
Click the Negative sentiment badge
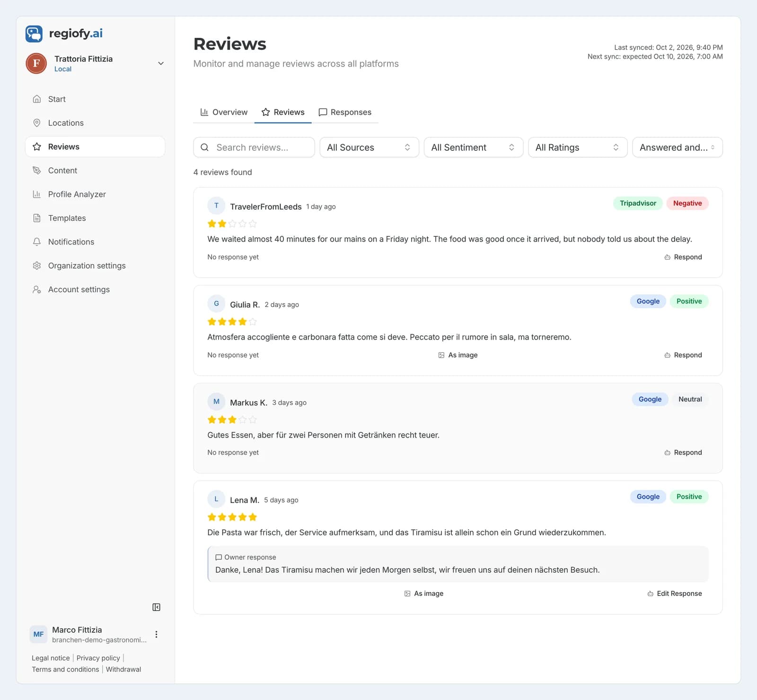(687, 203)
